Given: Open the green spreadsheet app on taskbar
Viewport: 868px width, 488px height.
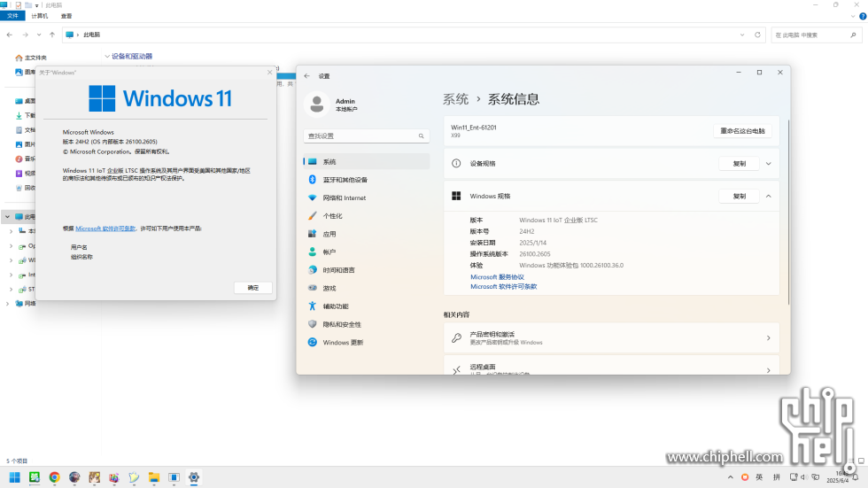Looking at the screenshot, I should pos(35,477).
